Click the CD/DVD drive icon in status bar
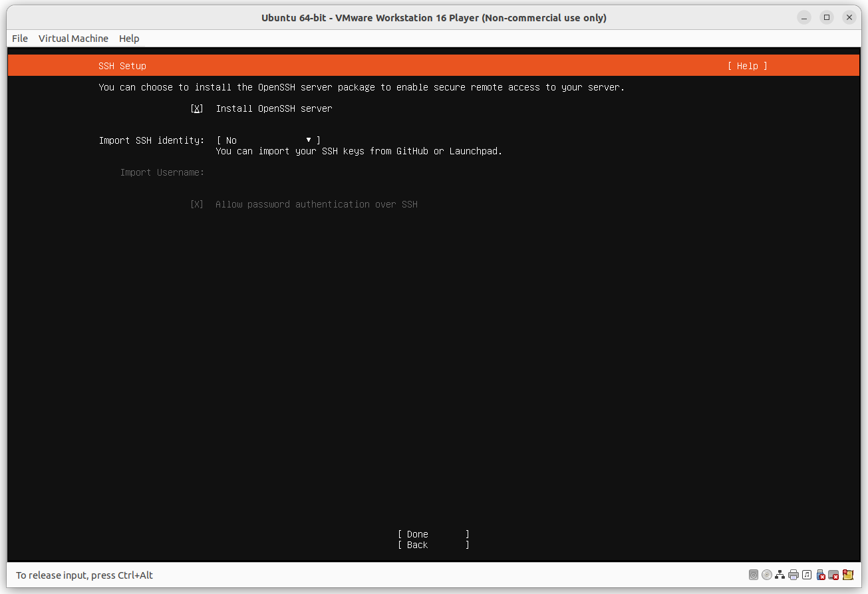868x594 pixels. click(766, 574)
